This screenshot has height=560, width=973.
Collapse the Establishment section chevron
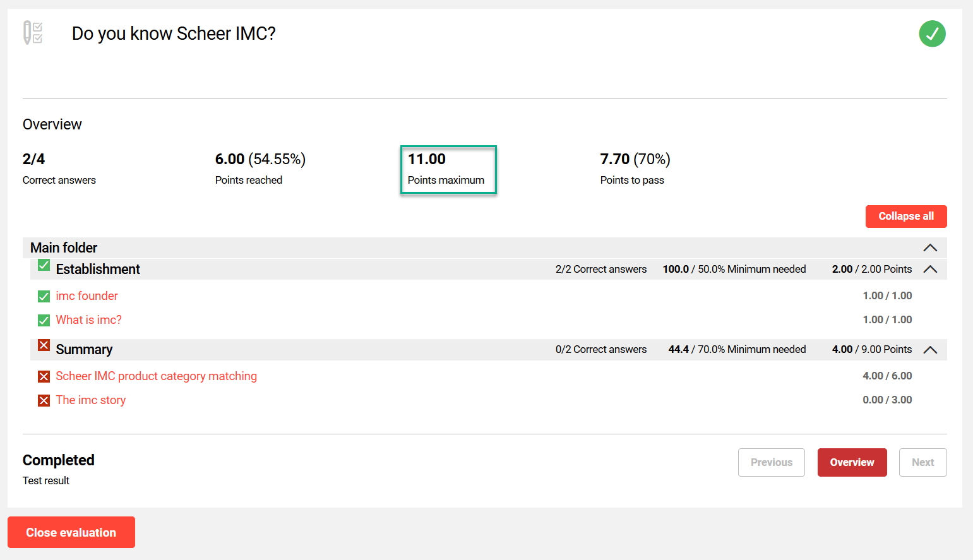point(930,269)
